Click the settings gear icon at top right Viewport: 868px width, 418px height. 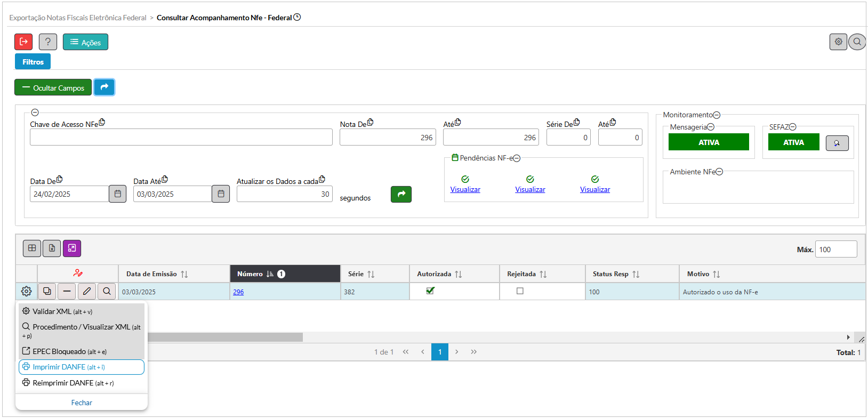click(x=838, y=42)
